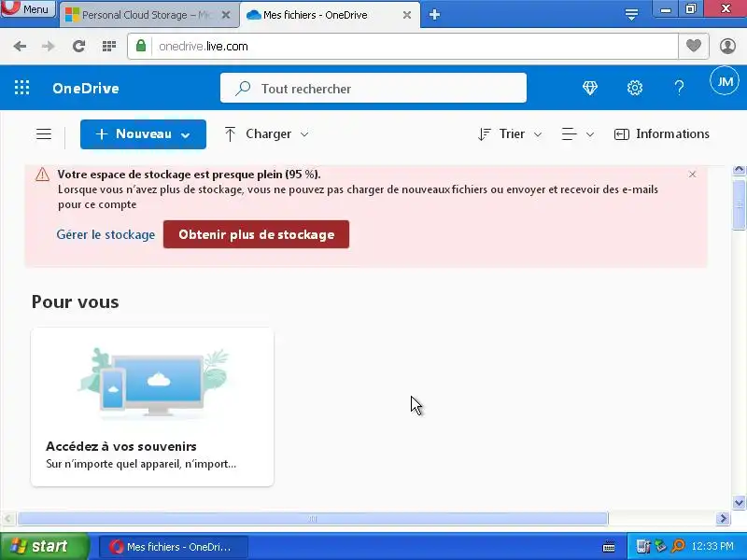Open the Informations details pane
Image resolution: width=747 pixels, height=560 pixels.
coord(662,134)
